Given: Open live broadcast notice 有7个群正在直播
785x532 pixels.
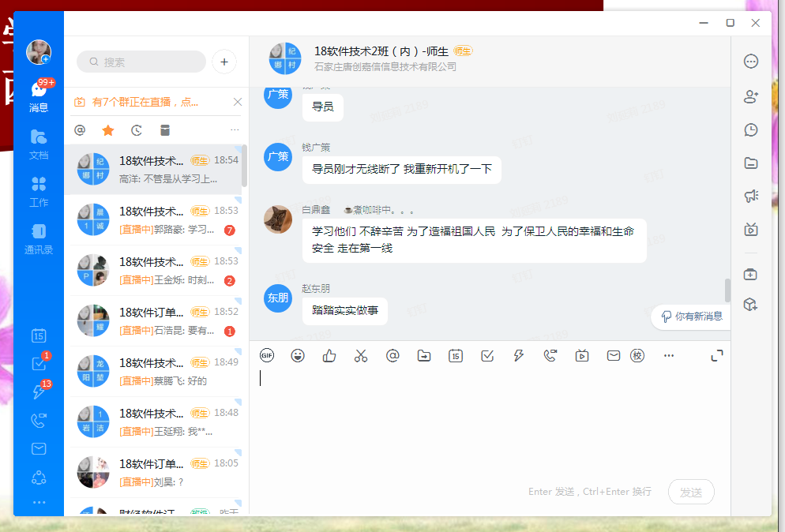Looking at the screenshot, I should point(146,102).
